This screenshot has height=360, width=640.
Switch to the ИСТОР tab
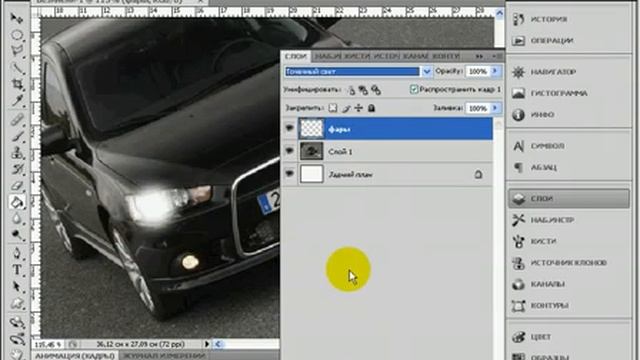(387, 56)
